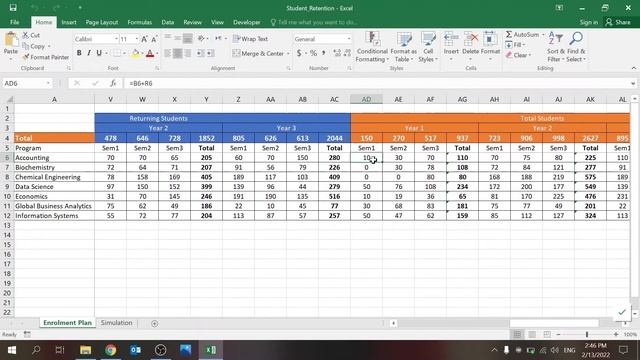
Task: Click the Share button
Action: tap(619, 22)
